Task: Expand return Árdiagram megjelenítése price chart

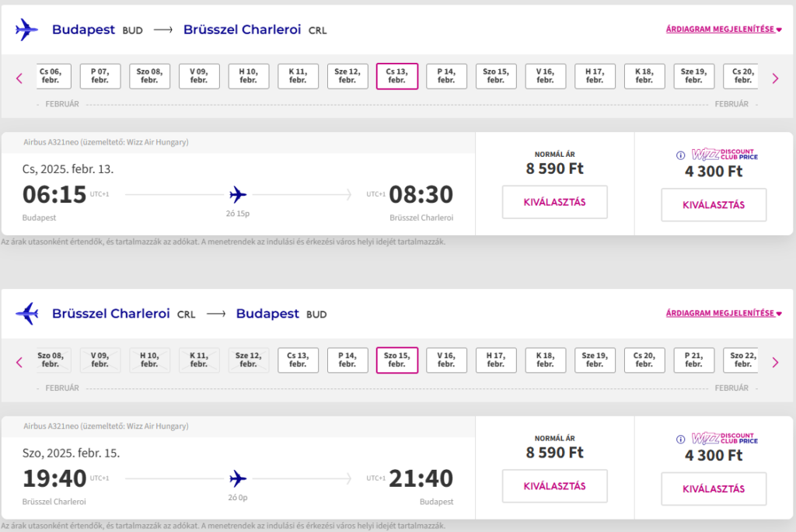Action: coord(724,314)
